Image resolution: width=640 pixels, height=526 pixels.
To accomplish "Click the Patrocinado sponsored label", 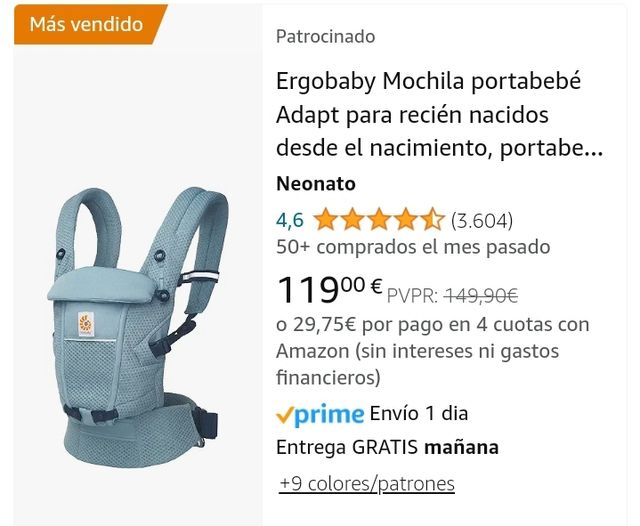I will point(325,36).
